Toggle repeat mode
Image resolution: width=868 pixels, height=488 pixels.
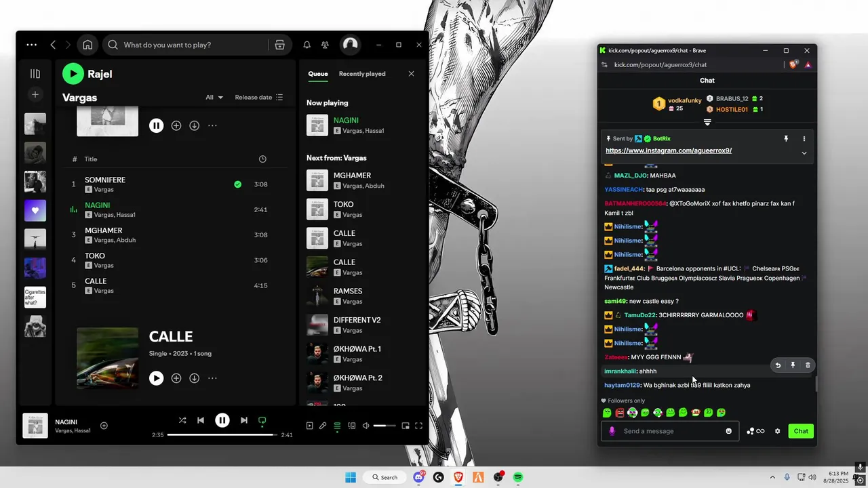point(262,420)
